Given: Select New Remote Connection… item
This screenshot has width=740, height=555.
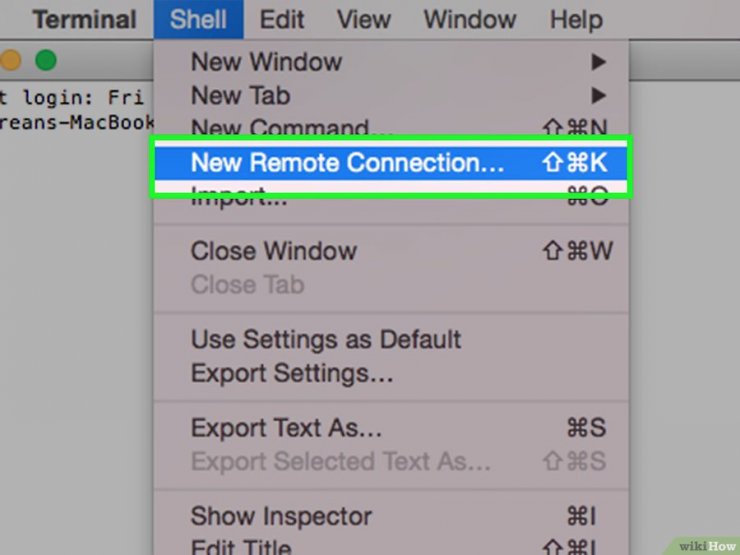Looking at the screenshot, I should point(391,162).
